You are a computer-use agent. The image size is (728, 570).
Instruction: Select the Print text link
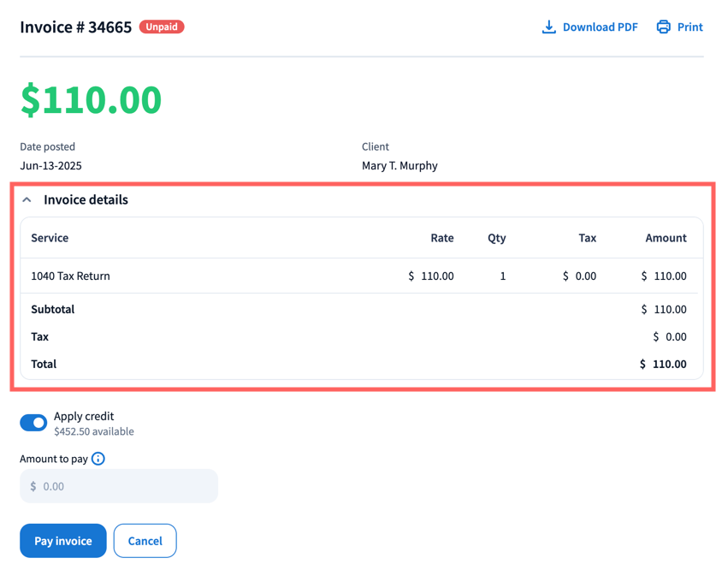click(690, 27)
